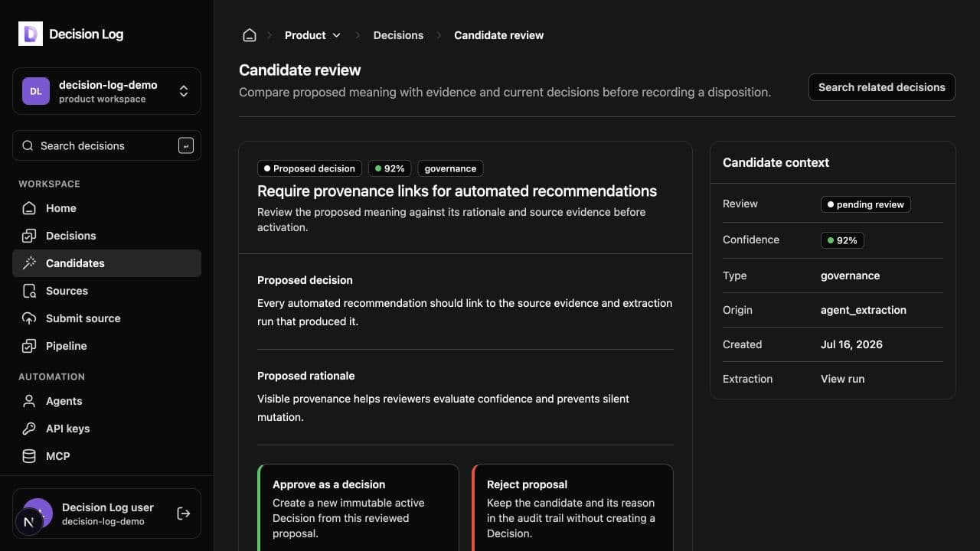Image resolution: width=980 pixels, height=551 pixels.
Task: Open Decisions in the sidebar
Action: (106, 236)
